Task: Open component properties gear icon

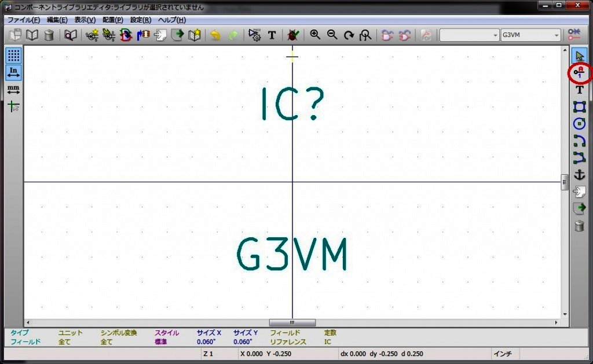Action: coord(254,35)
